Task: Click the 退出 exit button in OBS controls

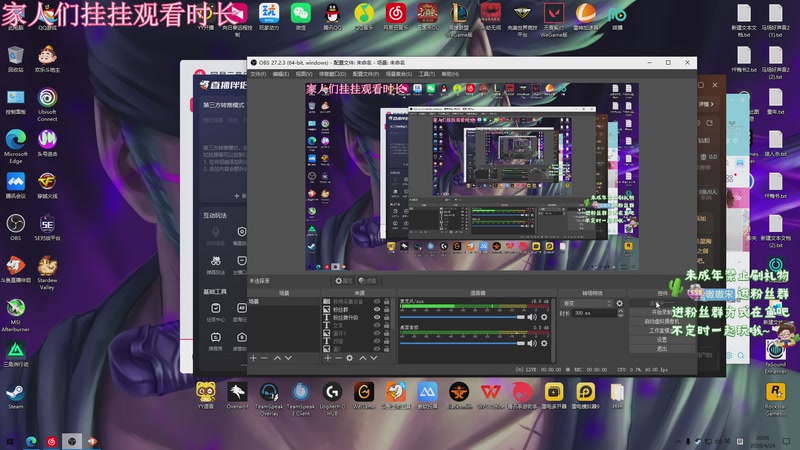Action: click(x=662, y=349)
